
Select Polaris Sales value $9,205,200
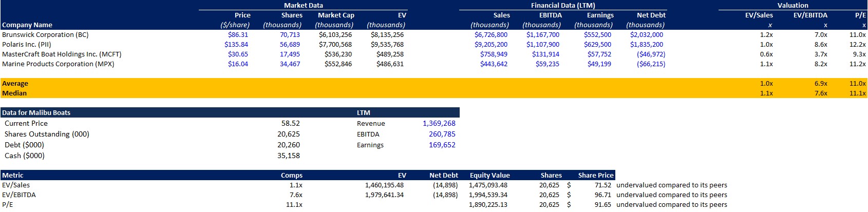coord(490,45)
